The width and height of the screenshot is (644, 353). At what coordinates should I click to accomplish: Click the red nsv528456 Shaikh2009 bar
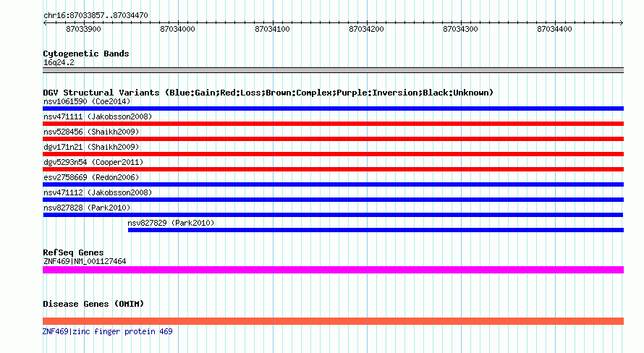pyautogui.click(x=333, y=139)
